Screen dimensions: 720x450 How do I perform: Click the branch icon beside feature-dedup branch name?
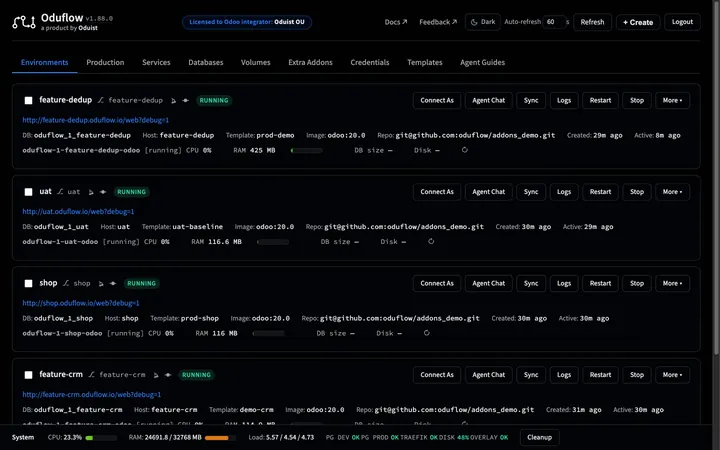[x=101, y=100]
